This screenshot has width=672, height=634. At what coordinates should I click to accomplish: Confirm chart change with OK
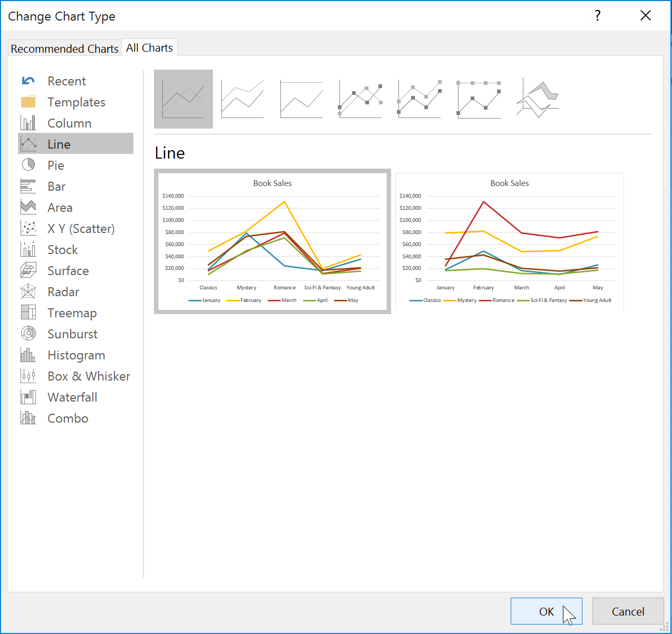tap(547, 611)
